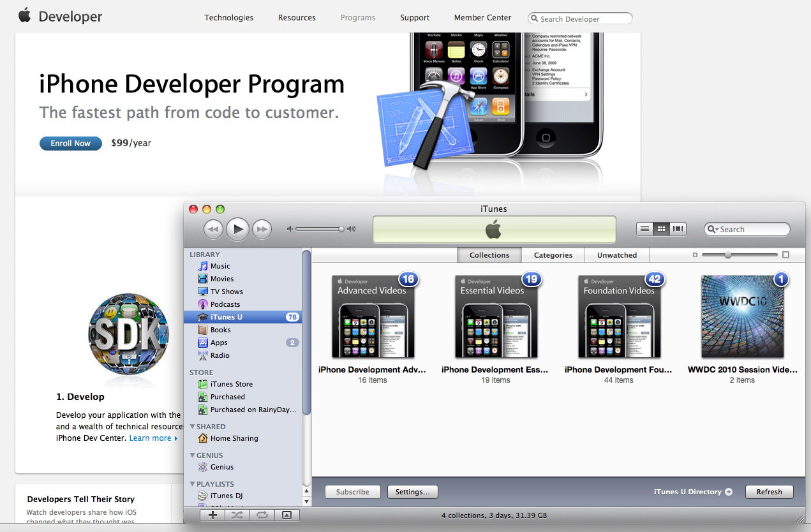Screen dimensions: 811x532
Task: Click the plus button to add playlist
Action: point(212,515)
